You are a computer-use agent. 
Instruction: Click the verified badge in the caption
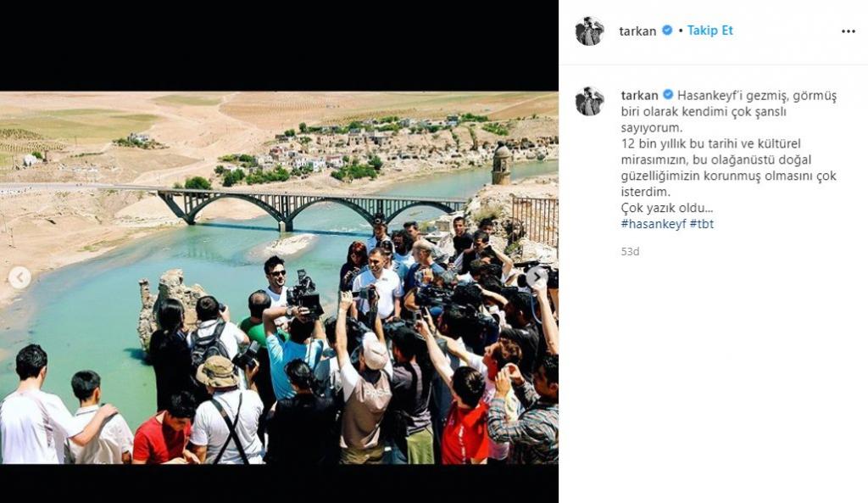[668, 95]
